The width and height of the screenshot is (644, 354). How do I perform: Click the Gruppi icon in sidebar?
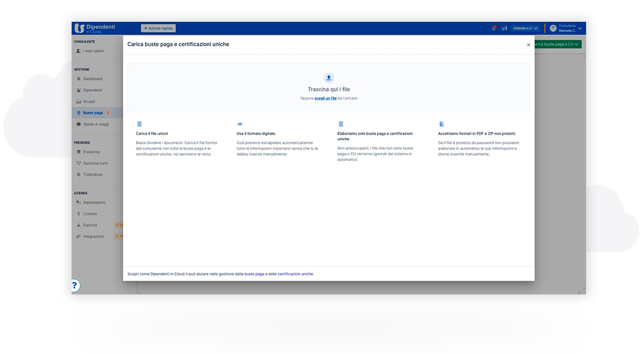(78, 101)
